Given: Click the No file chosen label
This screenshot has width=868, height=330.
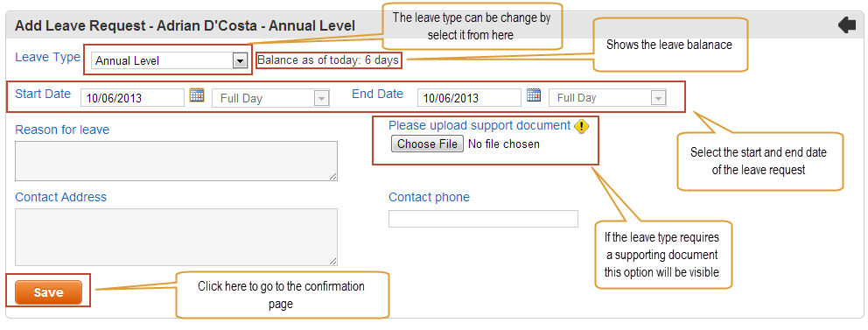Looking at the screenshot, I should click(504, 144).
